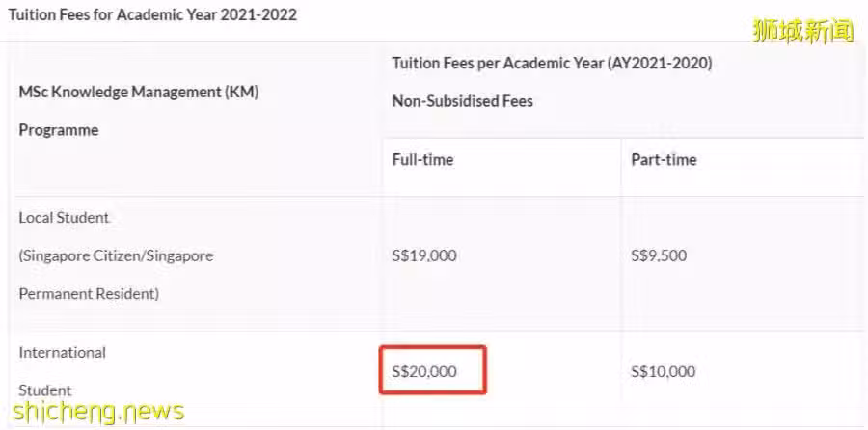The height and width of the screenshot is (430, 868).
Task: Click the S$9,500 local part-time fee
Action: [659, 255]
